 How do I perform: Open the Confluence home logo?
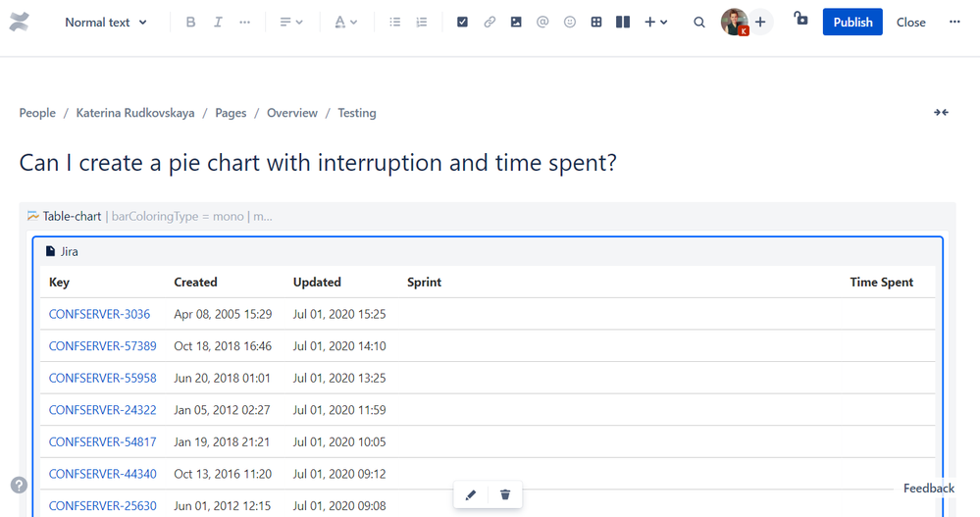pos(20,22)
